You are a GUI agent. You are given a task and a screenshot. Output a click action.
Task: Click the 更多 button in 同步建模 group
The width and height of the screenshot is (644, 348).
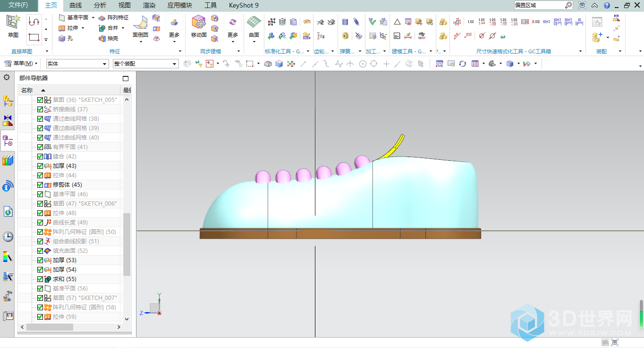(x=233, y=27)
